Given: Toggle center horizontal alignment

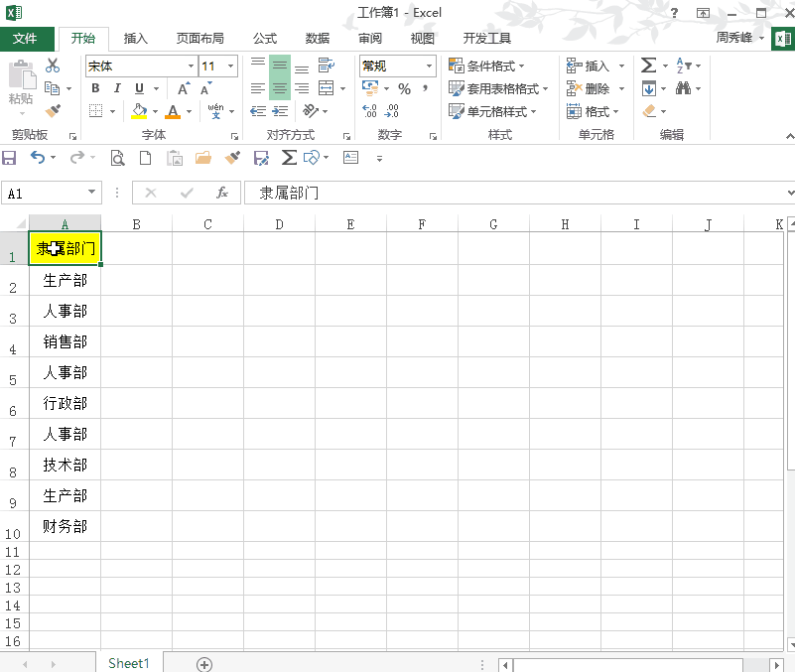Looking at the screenshot, I should coord(280,88).
